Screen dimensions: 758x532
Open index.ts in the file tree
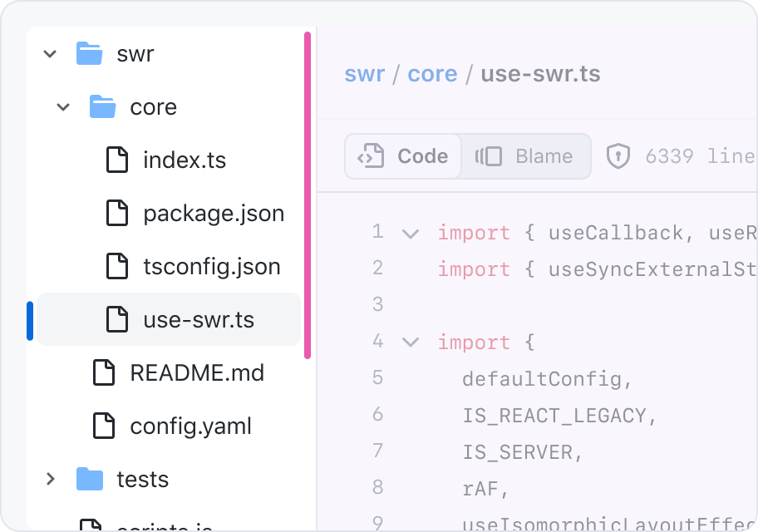(x=185, y=160)
